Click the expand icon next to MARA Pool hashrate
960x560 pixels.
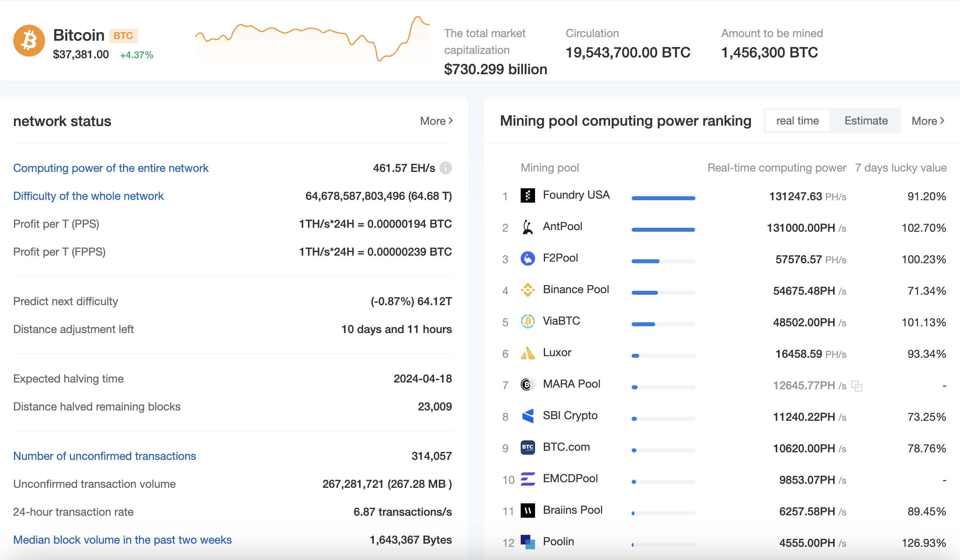(855, 385)
